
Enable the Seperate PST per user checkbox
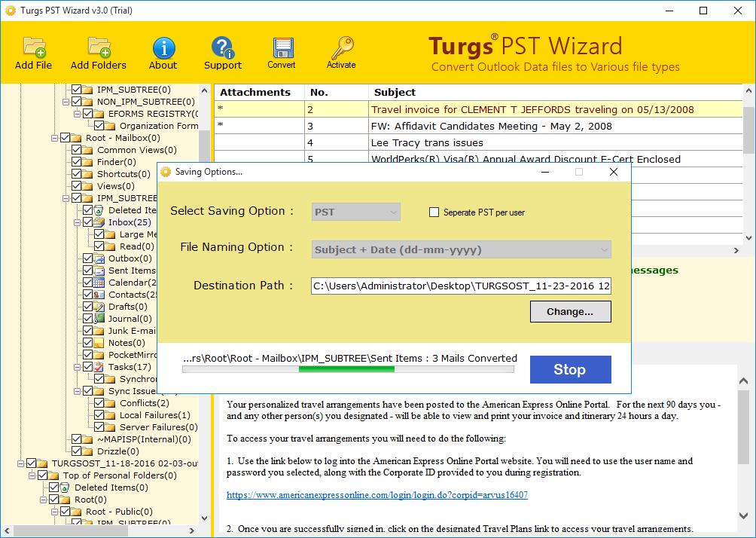click(434, 212)
